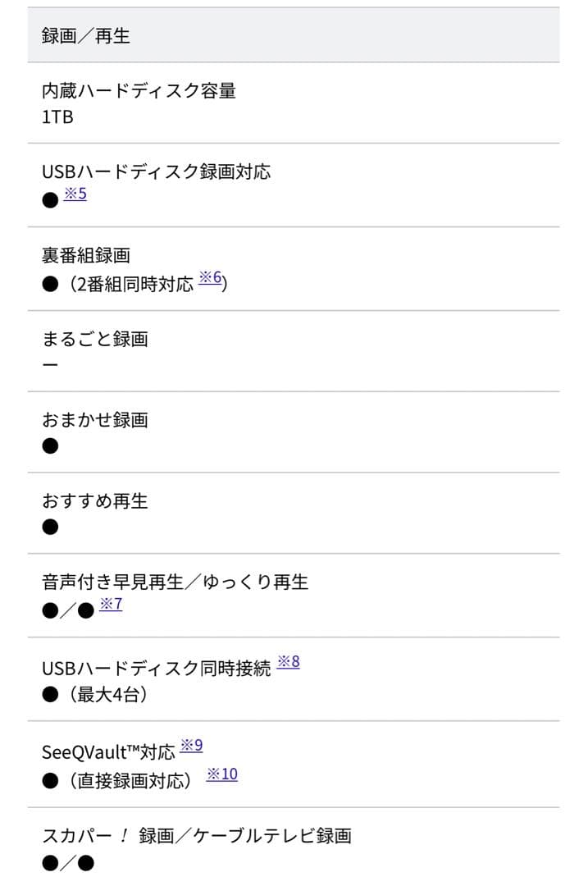Click the ※7 footnote reference
Viewport: 588px width, 886px height.
(111, 605)
